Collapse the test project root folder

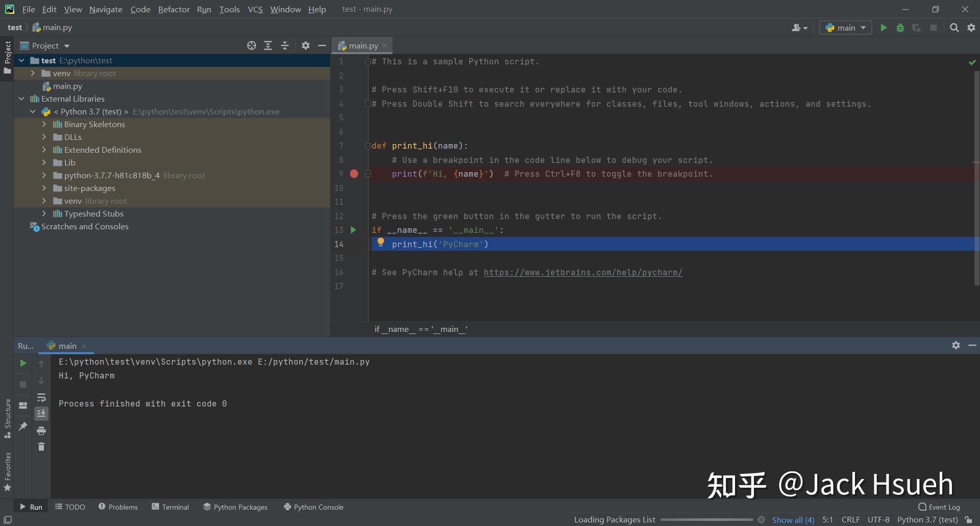(x=21, y=60)
